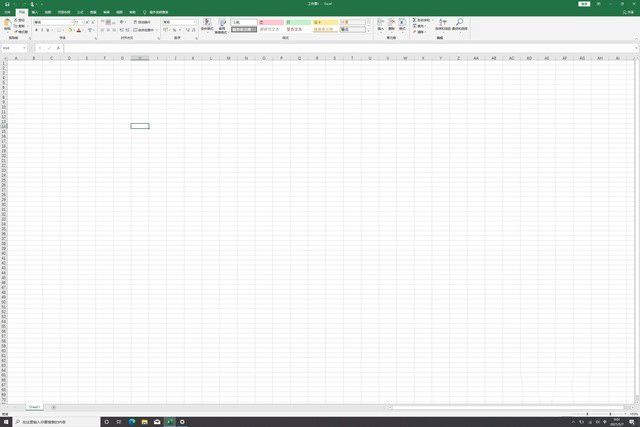Viewport: 640px width, 427px height.
Task: Click the Copy icon in the clipboard group
Action: [16, 26]
